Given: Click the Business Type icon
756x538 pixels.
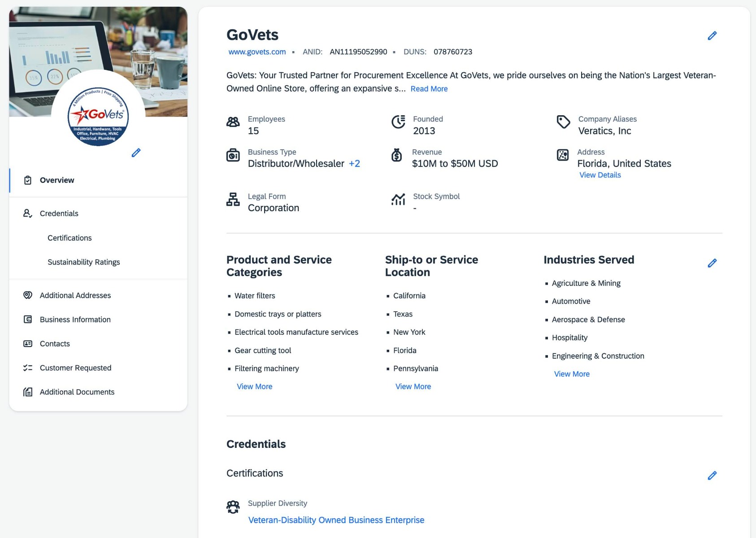Looking at the screenshot, I should (x=233, y=155).
